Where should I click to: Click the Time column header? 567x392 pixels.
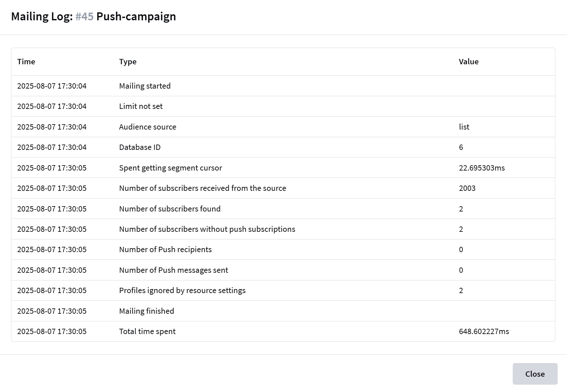pos(26,62)
